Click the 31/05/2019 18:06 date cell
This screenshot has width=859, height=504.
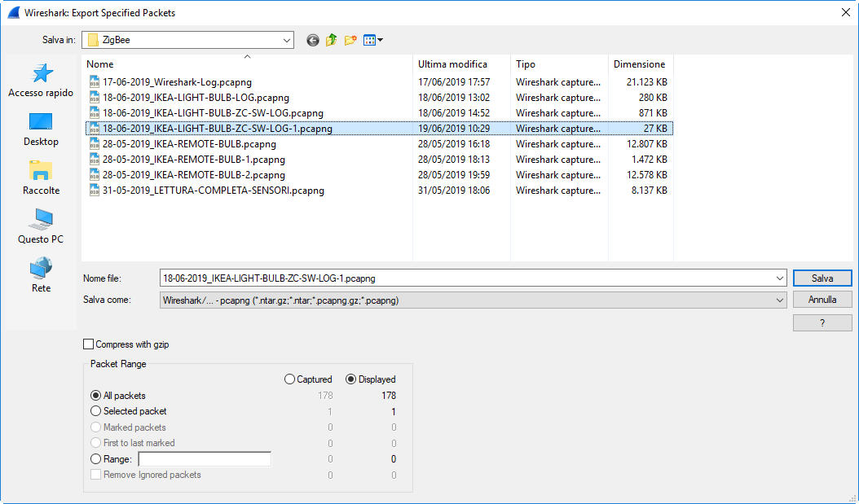coord(454,191)
